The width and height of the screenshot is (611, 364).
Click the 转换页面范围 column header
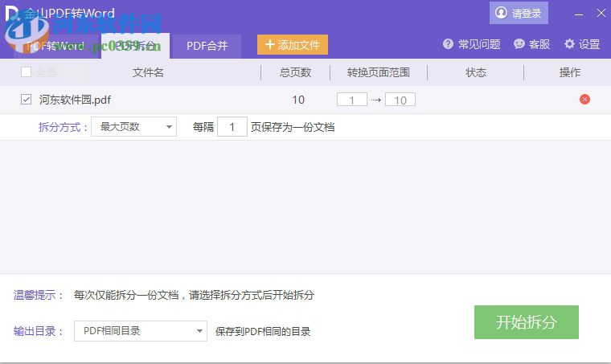(x=379, y=72)
